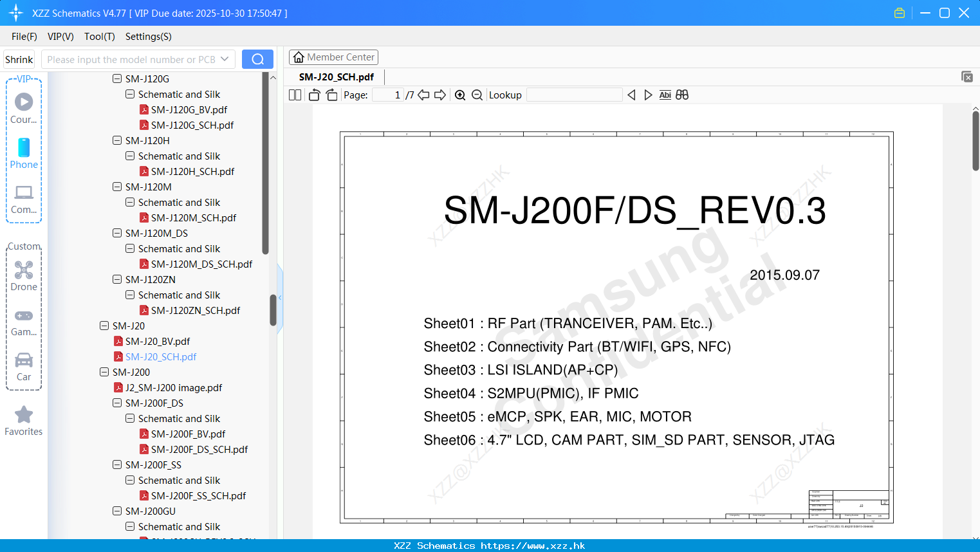The height and width of the screenshot is (552, 980).
Task: Go to previous page arrow
Action: point(423,95)
